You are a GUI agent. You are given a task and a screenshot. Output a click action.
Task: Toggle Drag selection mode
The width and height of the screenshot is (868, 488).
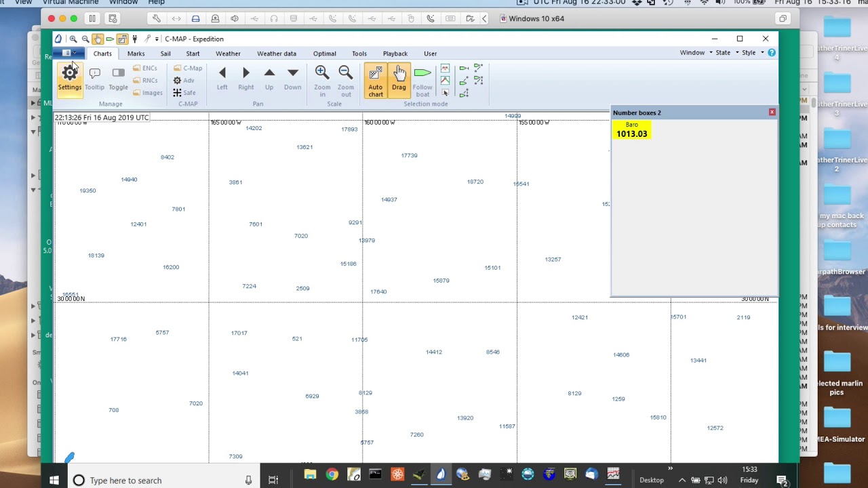[399, 81]
